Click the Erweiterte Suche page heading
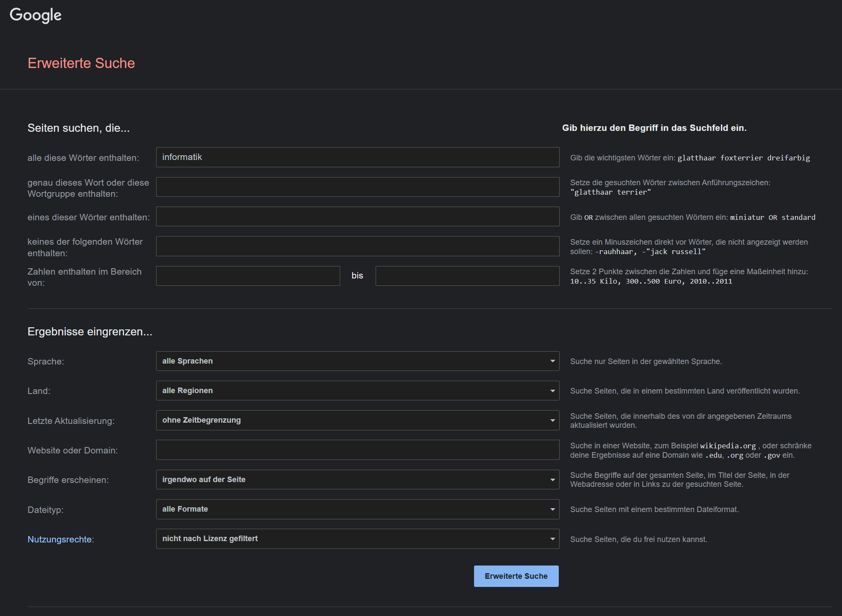Image resolution: width=842 pixels, height=616 pixels. pos(81,63)
